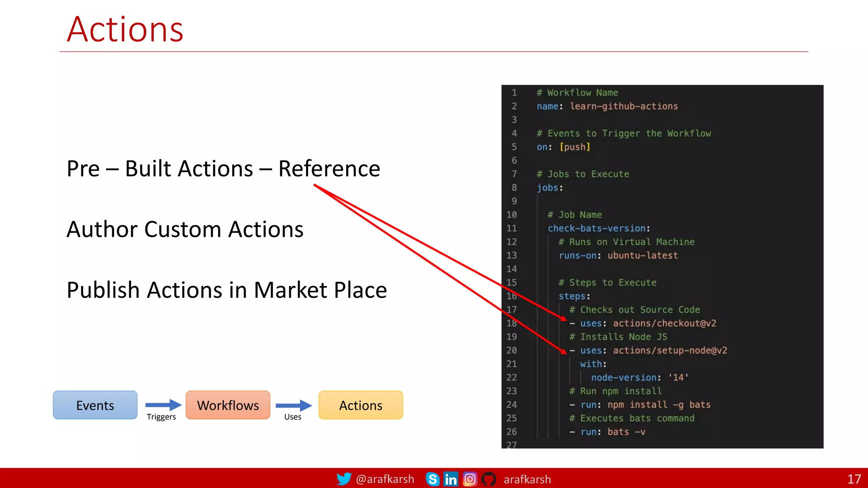Click the 'steps:' line
Screen dimensions: 868x488
tap(574, 296)
